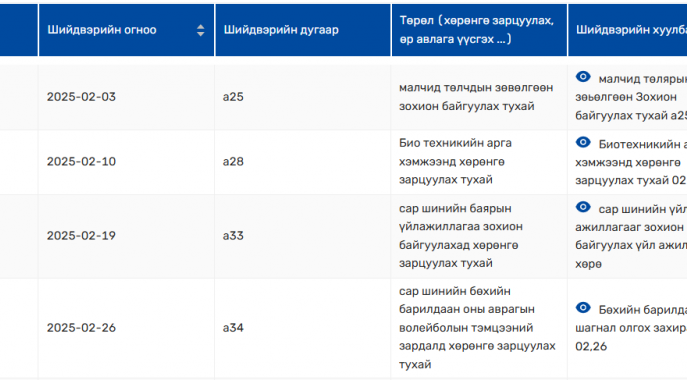Click the Төрөл column header
This screenshot has width=687, height=380.
[479, 30]
